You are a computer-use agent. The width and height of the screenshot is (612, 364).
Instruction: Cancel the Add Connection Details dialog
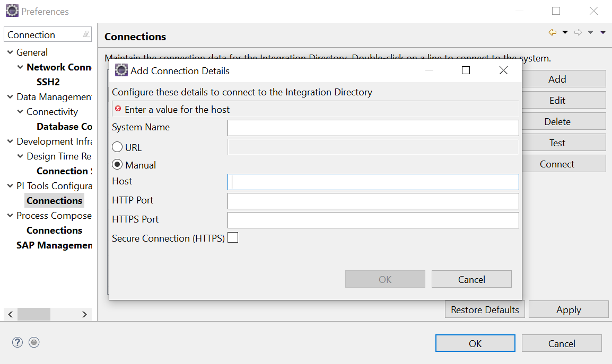[x=471, y=279]
